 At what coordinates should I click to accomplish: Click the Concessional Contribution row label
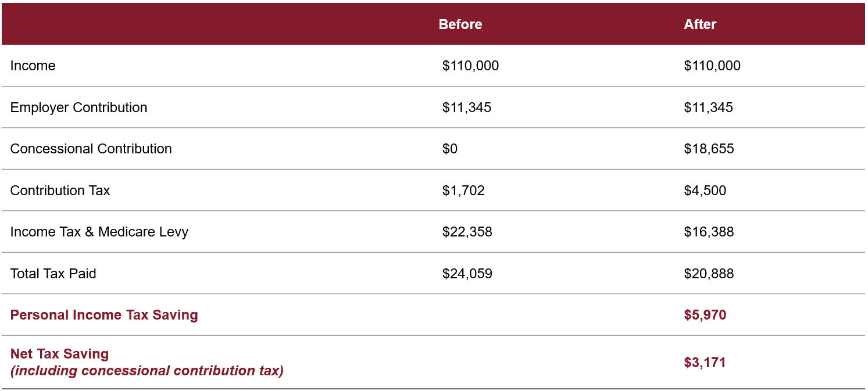click(91, 149)
